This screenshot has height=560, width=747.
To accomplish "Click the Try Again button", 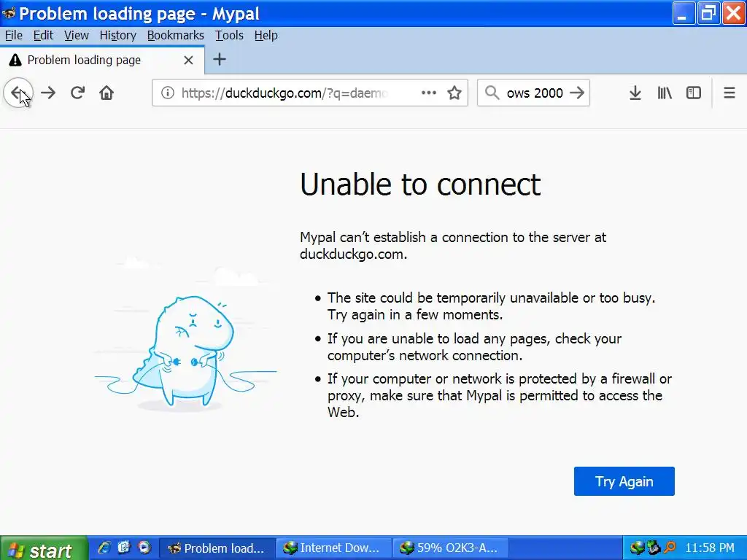I will point(624,481).
